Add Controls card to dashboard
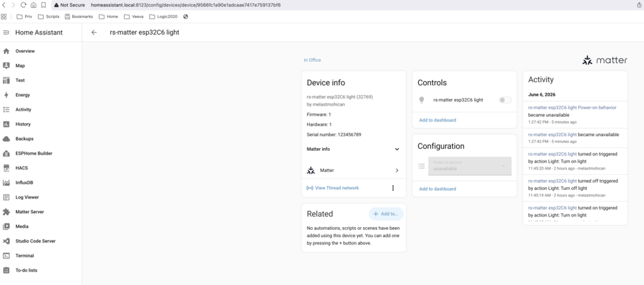644x285 pixels. click(438, 120)
